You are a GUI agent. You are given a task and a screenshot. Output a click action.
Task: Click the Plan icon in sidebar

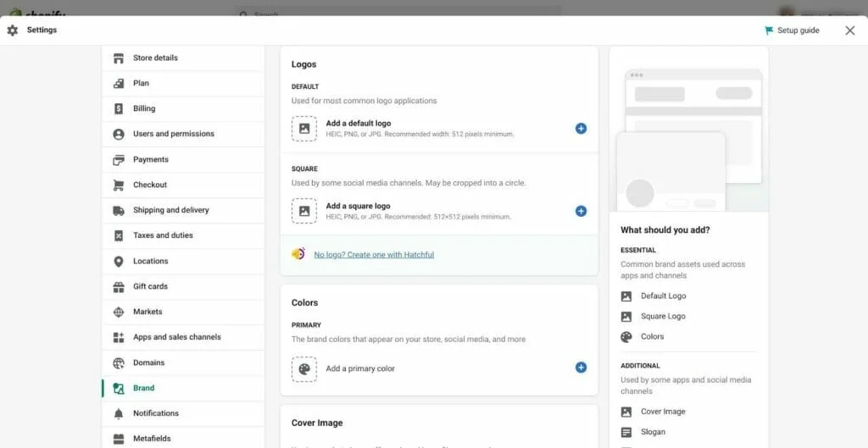(x=119, y=84)
